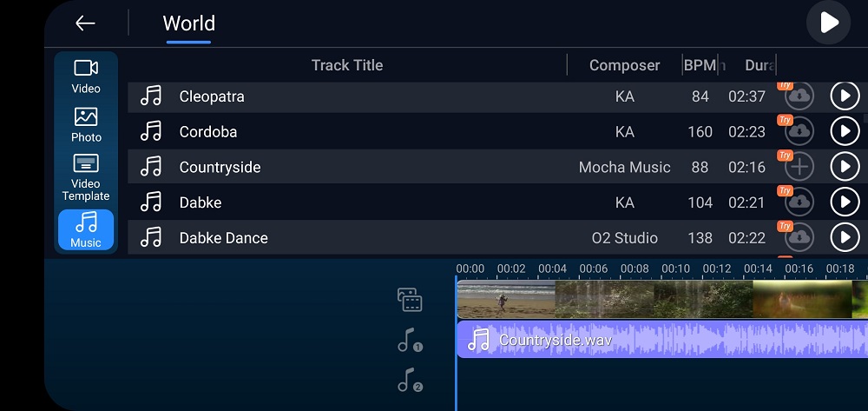
Task: Preview the Cordoba track
Action: pos(845,131)
